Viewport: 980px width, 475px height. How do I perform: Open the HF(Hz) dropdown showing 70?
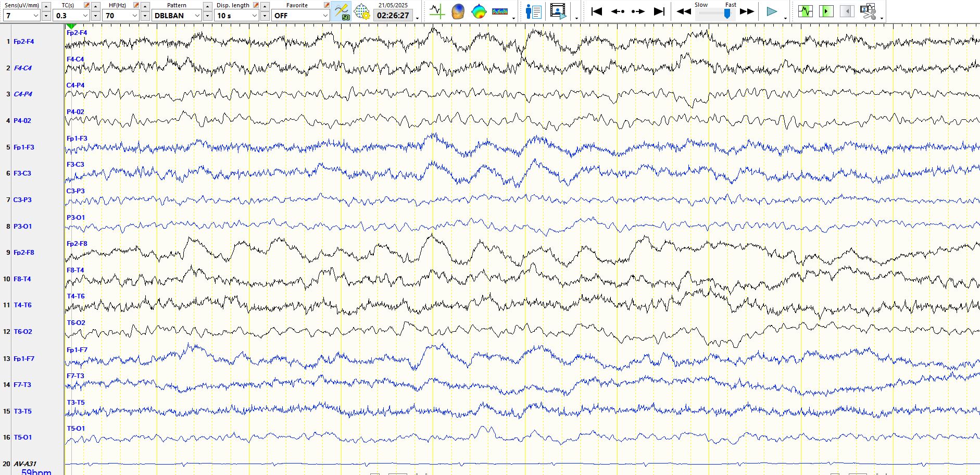tap(121, 16)
